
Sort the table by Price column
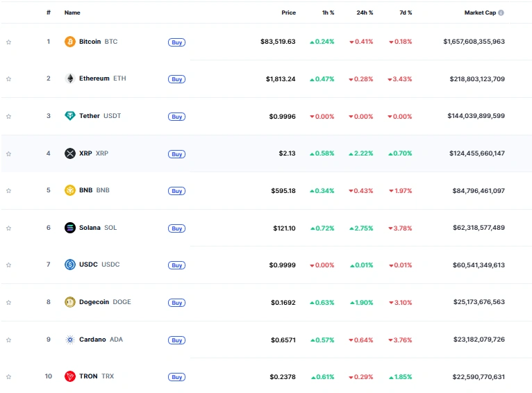click(288, 12)
